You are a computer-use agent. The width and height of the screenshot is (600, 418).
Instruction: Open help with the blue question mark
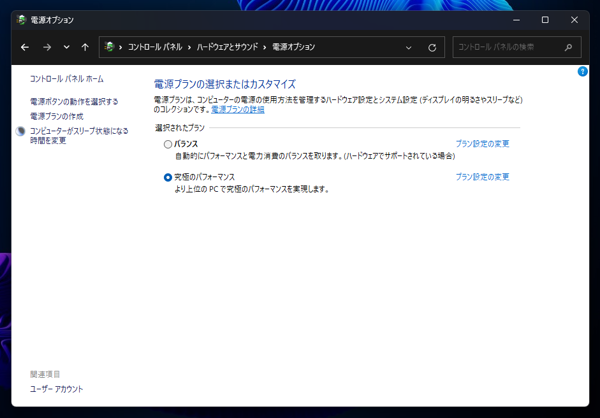(x=582, y=72)
